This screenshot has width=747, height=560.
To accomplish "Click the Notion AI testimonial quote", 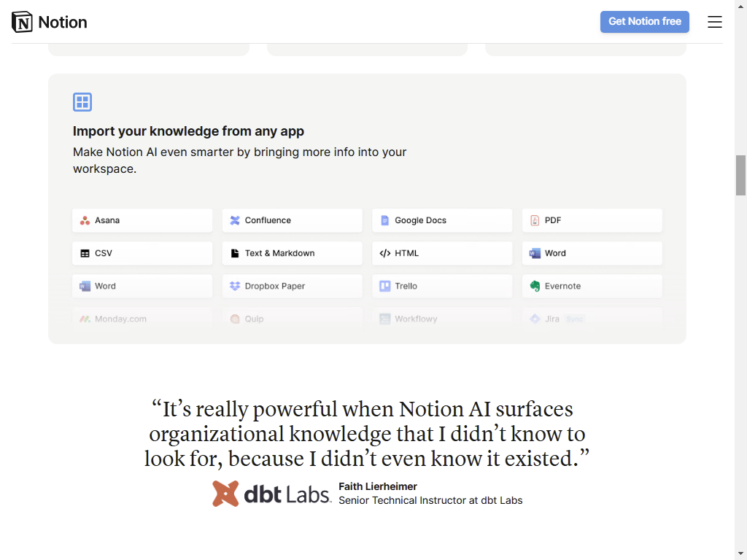I will click(367, 434).
